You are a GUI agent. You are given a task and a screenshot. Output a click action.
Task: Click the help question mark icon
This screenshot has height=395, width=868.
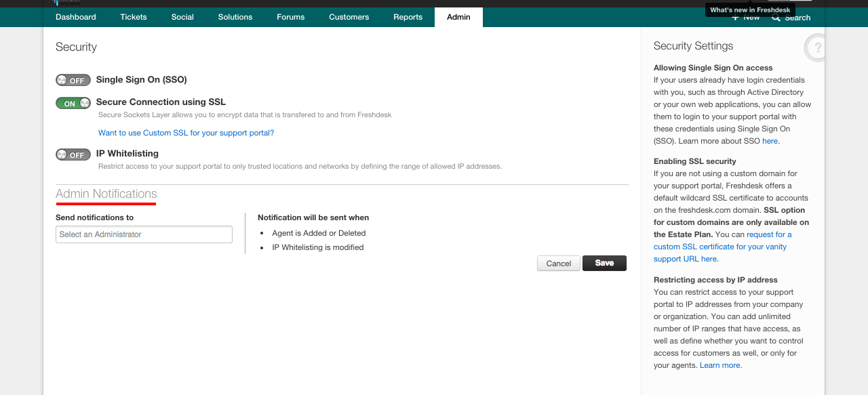coord(817,47)
